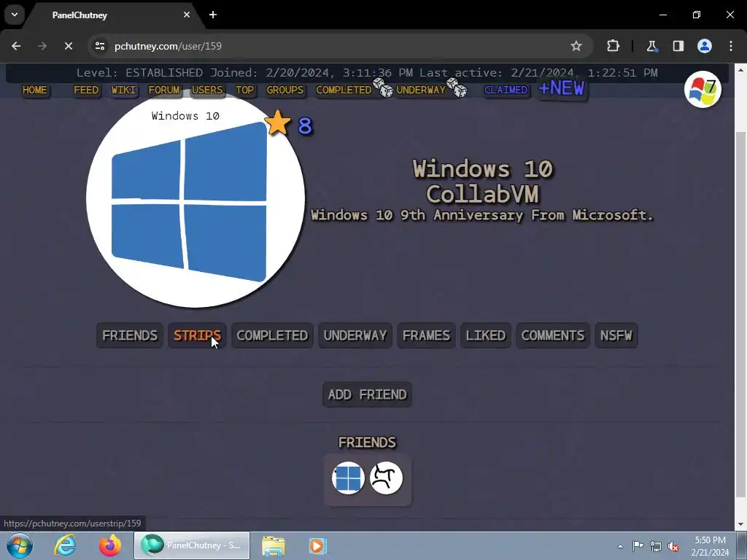
Task: Open the GROUPS navigation link
Action: coord(285,90)
